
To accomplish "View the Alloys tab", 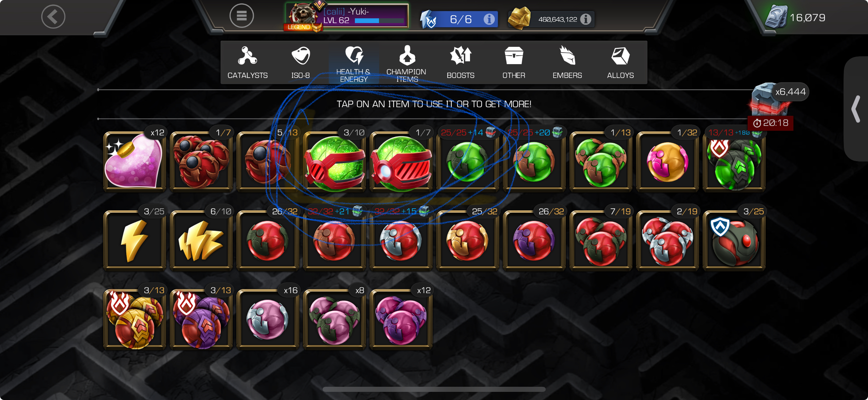I will (x=620, y=63).
